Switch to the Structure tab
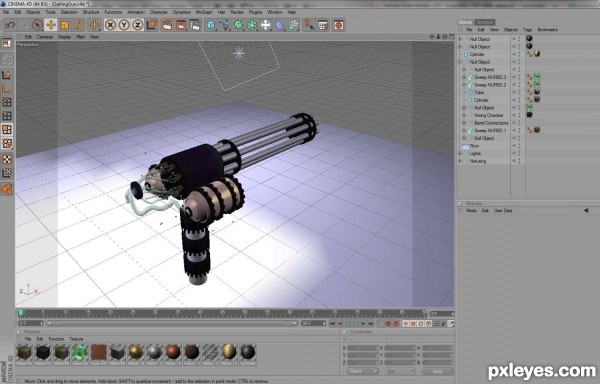 [x=485, y=22]
